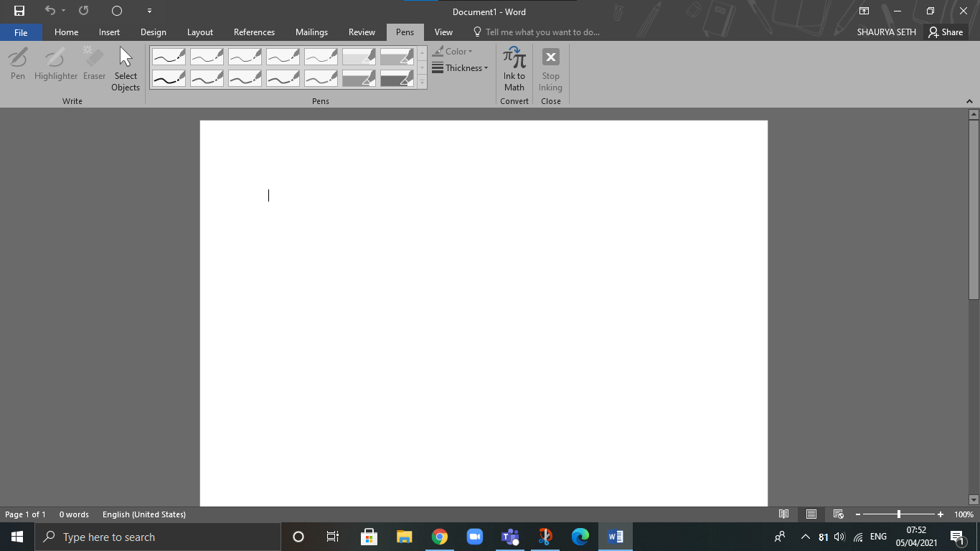
Task: Switch to Read Mode view
Action: 784,514
